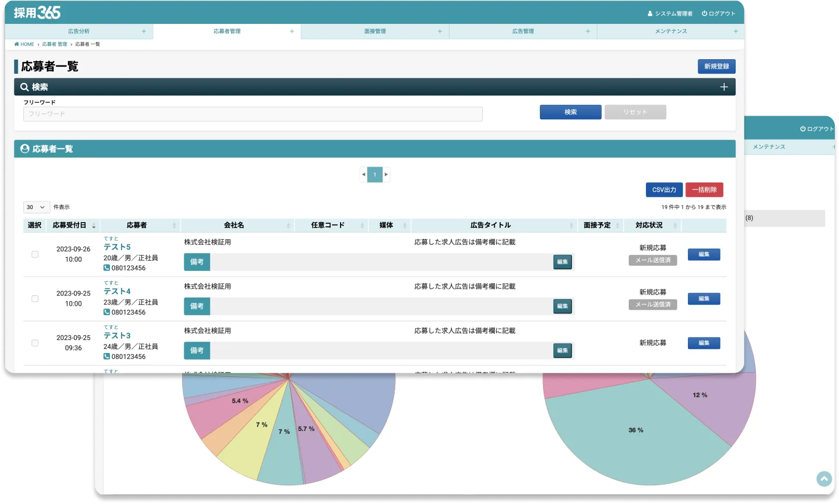Image resolution: width=839 pixels, height=504 pixels.
Task: Select checkbox for 2023-09-26 10:00 row
Action: [35, 254]
